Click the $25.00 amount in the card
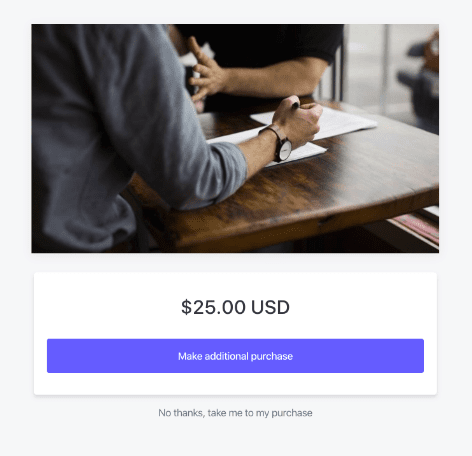Viewport: 472px width, 456px height. (x=214, y=307)
